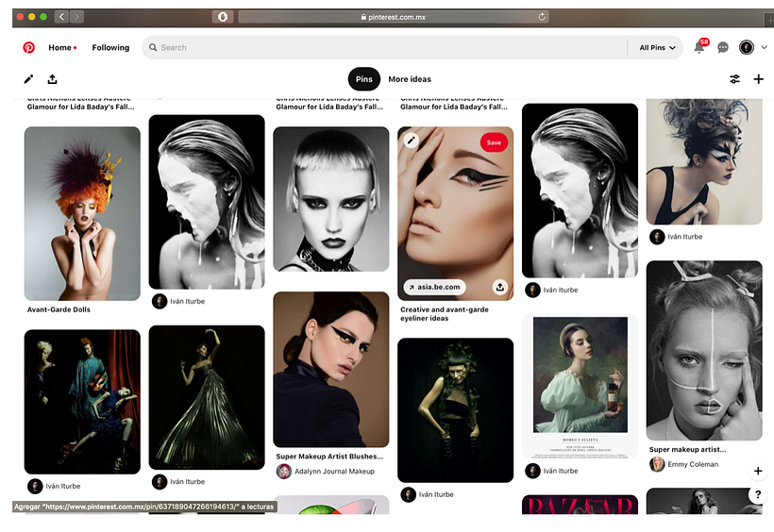Click the Pinterest logo icon
The image size is (774, 532).
[x=29, y=47]
